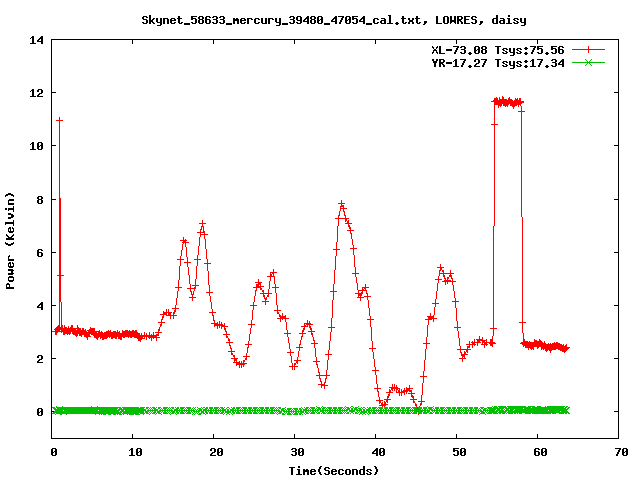
Task: Click the red line sample in the legend
Action: (588, 50)
